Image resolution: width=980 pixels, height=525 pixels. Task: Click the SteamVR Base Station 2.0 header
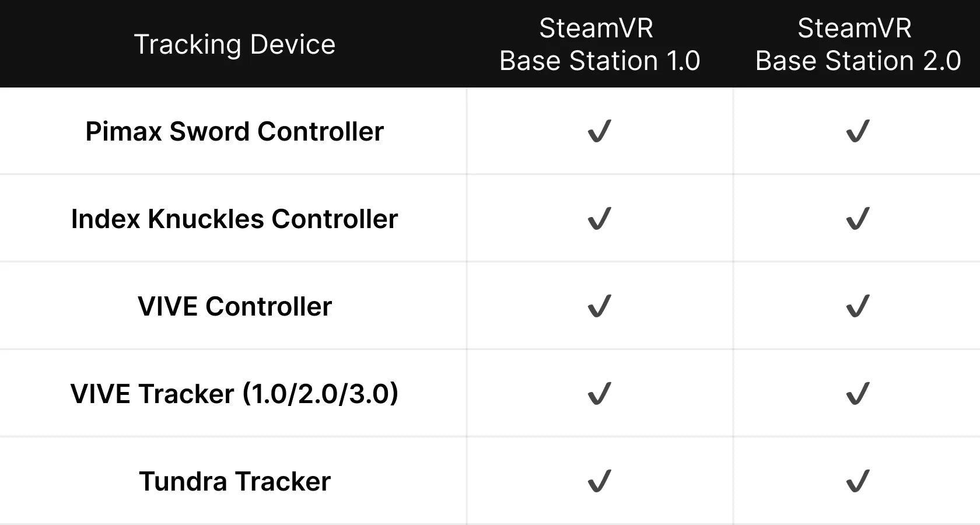[857, 44]
